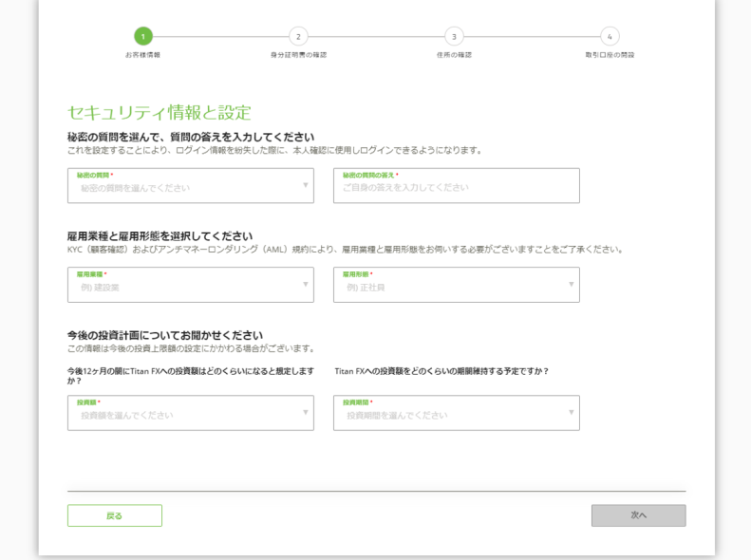Focus the 秘密の質問の答え answer field
Image resolution: width=751 pixels, height=560 pixels.
point(456,186)
